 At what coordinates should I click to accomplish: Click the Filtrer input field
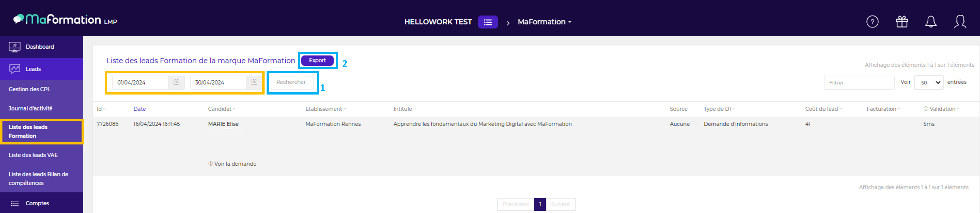tap(859, 83)
